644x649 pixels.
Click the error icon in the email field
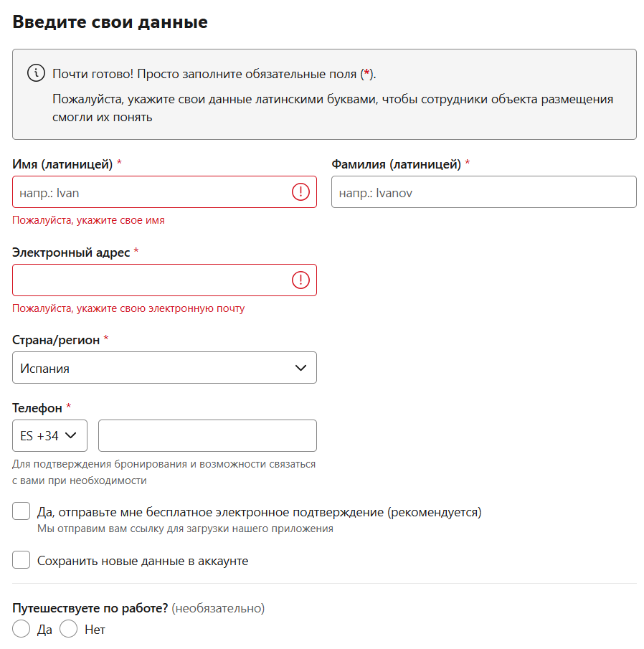300,280
